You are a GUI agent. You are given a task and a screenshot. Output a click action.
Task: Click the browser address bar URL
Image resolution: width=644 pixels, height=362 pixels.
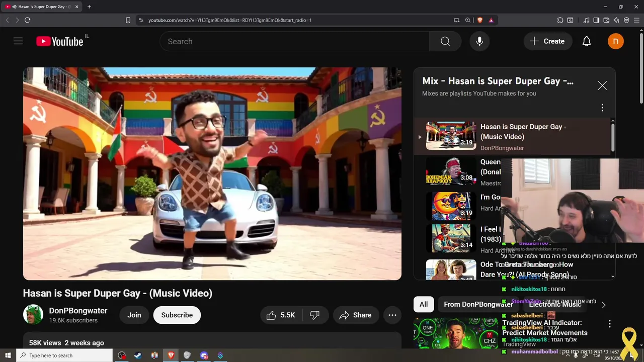coord(230,20)
